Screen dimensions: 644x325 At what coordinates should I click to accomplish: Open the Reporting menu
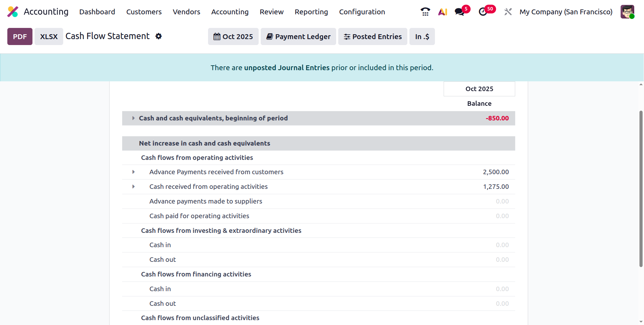(x=311, y=12)
